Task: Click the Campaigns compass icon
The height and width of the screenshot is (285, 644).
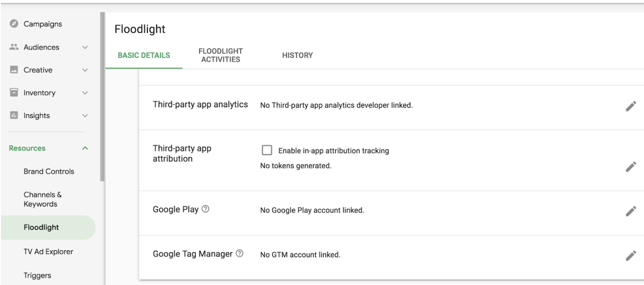Action: click(13, 24)
